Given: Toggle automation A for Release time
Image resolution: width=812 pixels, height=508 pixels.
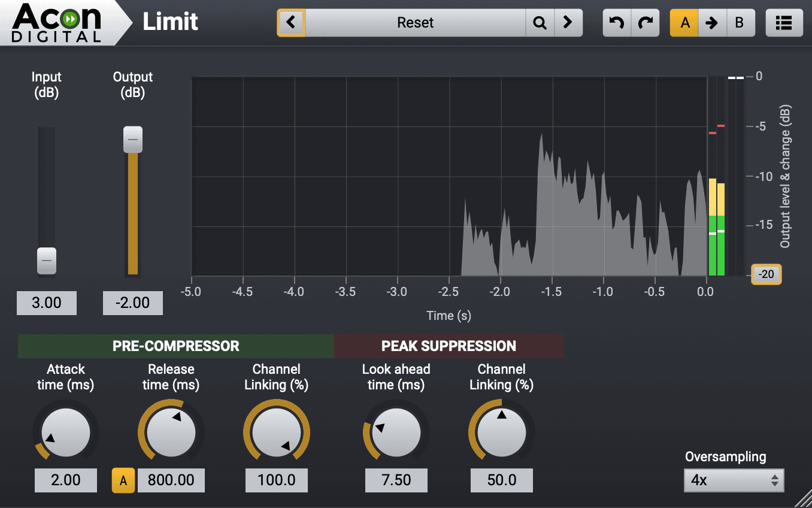Looking at the screenshot, I should tap(123, 480).
